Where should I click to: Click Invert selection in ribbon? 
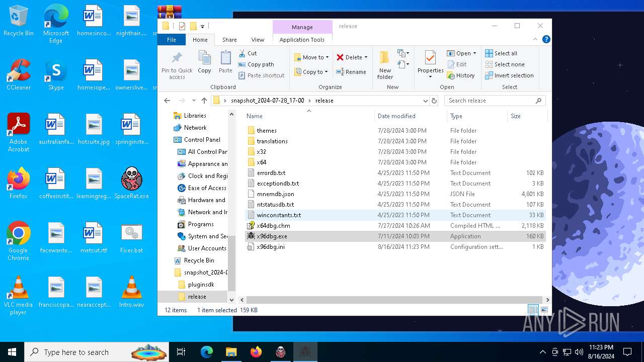tap(509, 75)
